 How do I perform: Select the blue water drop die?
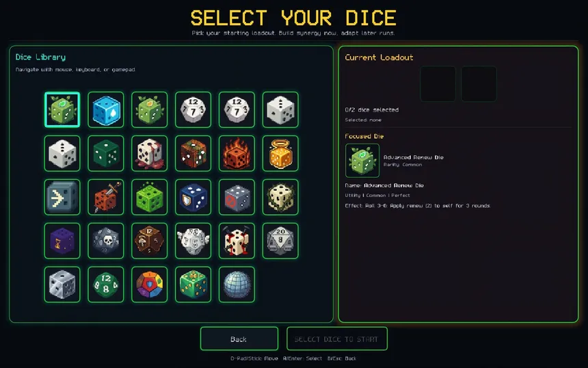(106, 109)
